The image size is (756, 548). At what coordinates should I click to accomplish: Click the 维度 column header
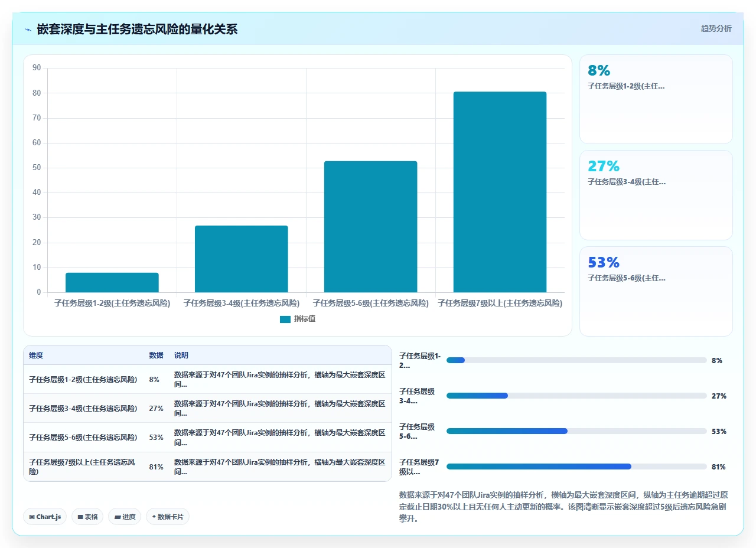(36, 355)
